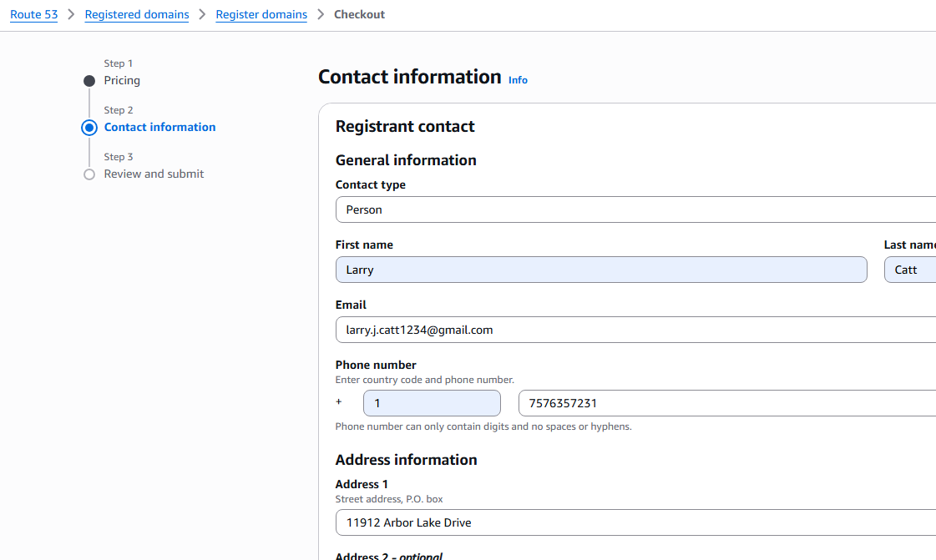Select the Contact information step
The image size is (936, 560).
point(159,127)
